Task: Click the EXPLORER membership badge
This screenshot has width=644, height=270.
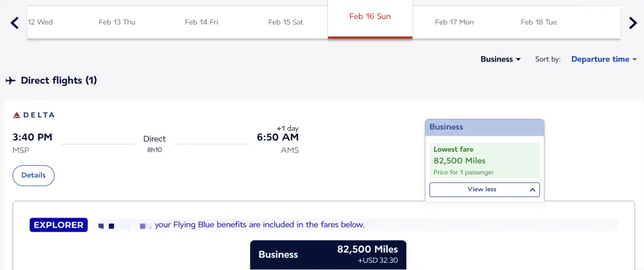Action: point(58,225)
